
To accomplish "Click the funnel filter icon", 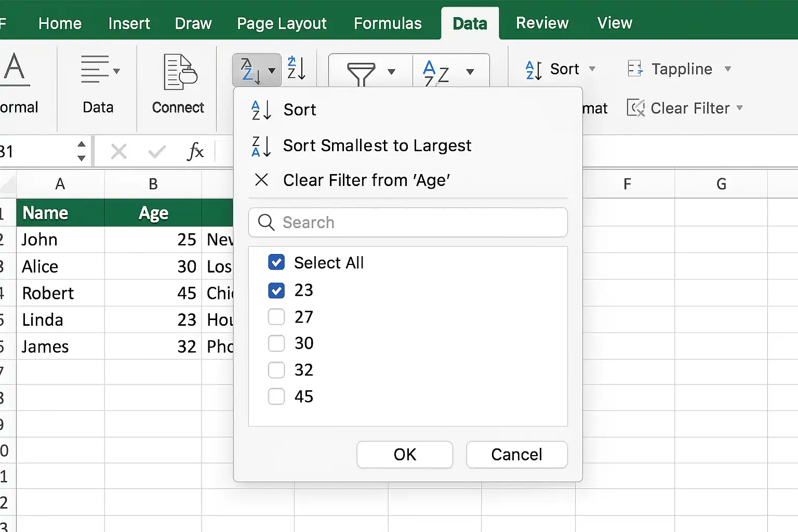I will coord(361,73).
